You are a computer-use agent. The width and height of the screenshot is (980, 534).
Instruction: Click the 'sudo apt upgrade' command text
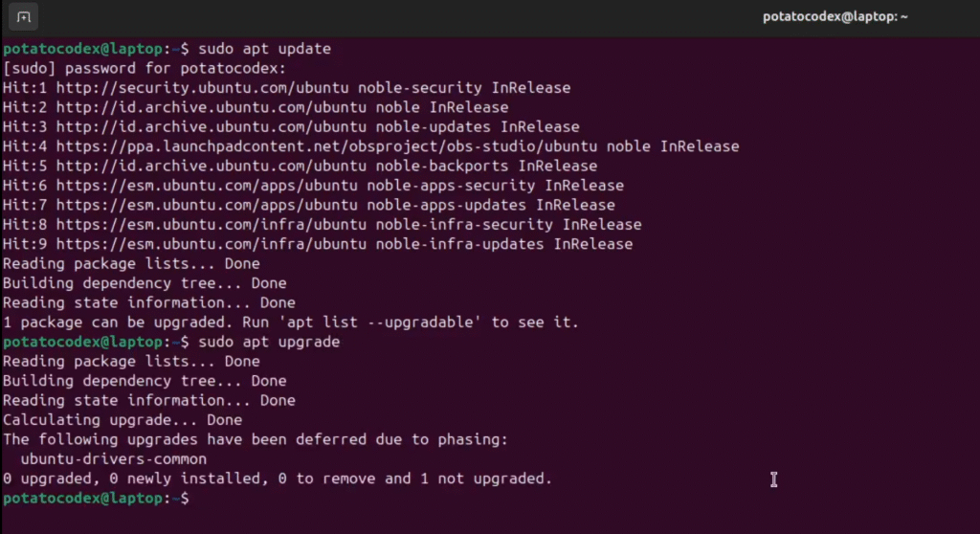coord(269,342)
